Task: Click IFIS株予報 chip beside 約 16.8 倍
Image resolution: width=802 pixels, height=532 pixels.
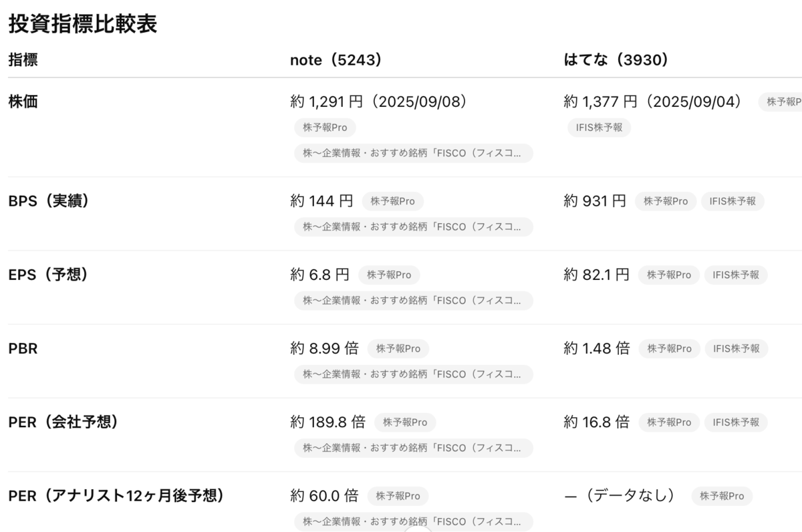Action: 737,422
